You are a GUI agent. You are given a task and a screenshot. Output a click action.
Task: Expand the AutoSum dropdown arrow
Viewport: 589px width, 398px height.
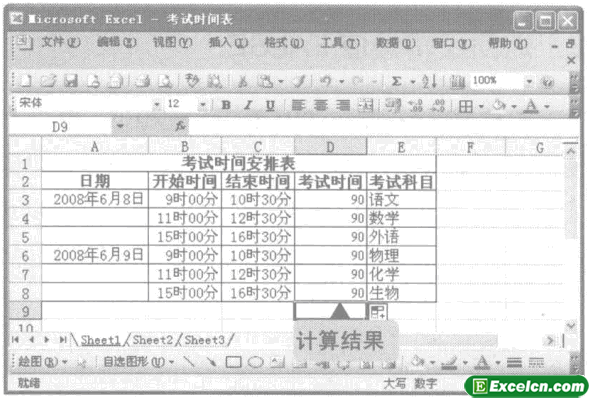tap(412, 81)
